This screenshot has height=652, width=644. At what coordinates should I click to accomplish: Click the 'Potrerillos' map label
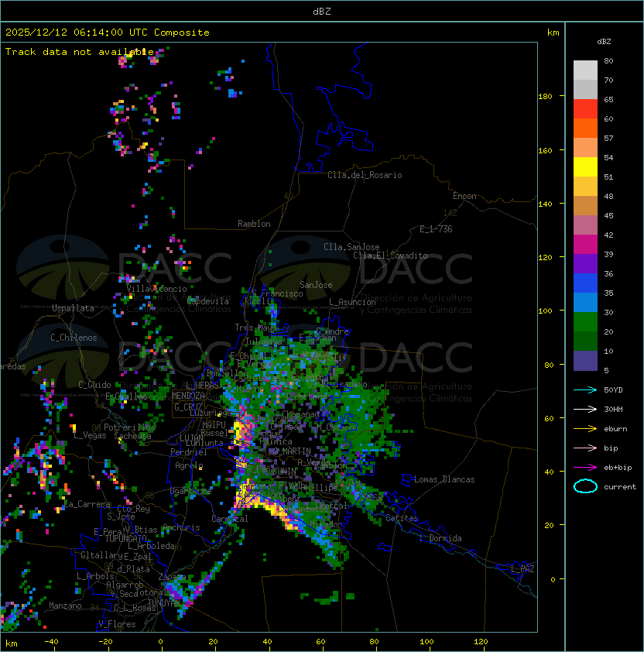pos(129,427)
